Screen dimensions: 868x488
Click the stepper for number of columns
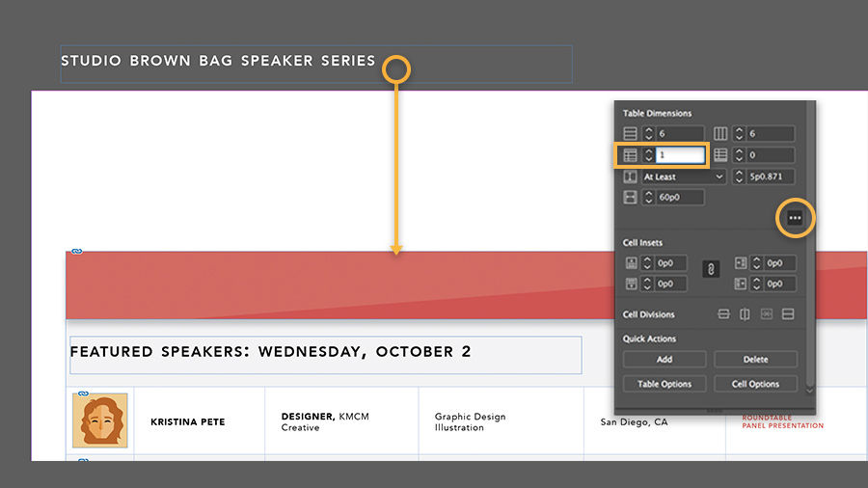[739, 133]
